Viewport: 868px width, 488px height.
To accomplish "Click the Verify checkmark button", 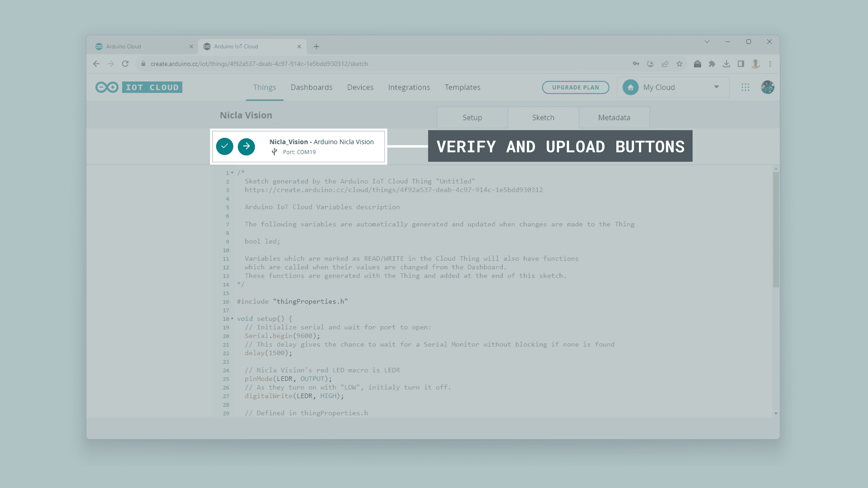I will (x=225, y=146).
